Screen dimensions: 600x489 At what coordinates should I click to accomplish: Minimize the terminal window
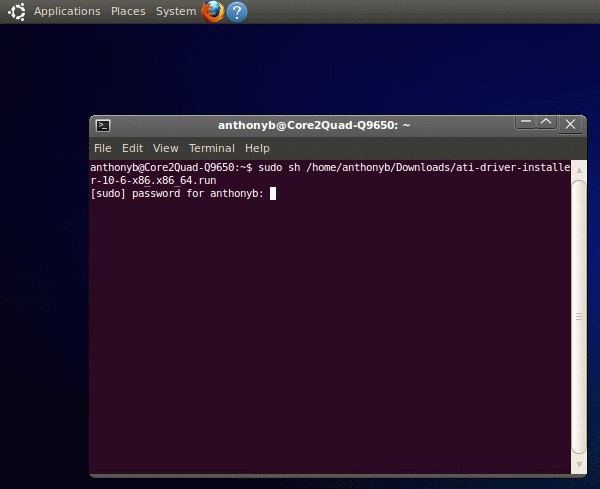coord(526,122)
